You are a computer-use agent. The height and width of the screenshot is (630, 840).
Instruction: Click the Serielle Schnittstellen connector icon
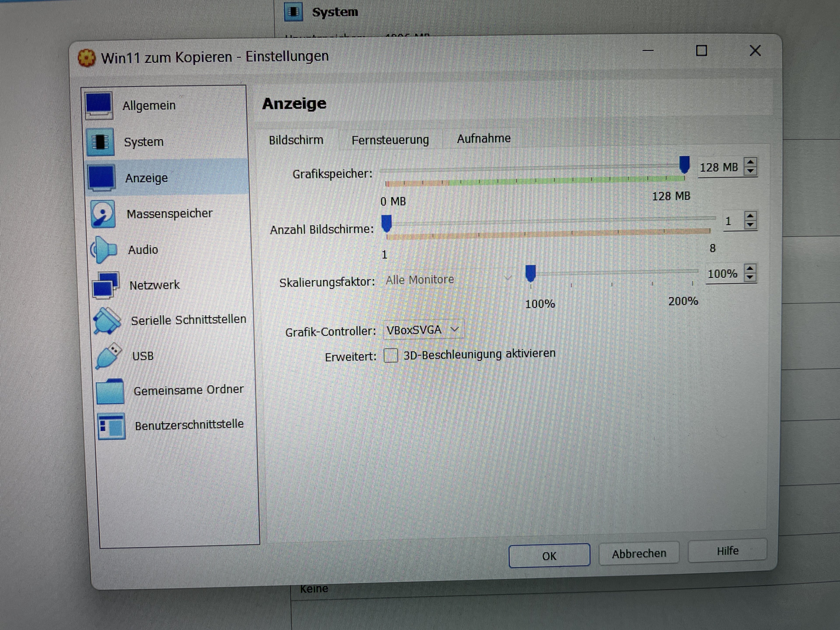point(107,321)
